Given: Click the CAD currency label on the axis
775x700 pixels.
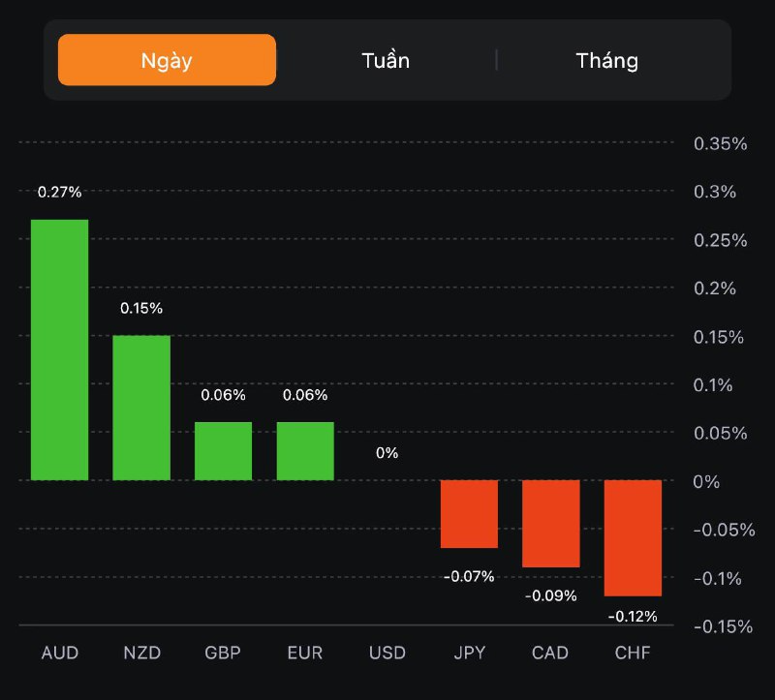Looking at the screenshot, I should [551, 653].
